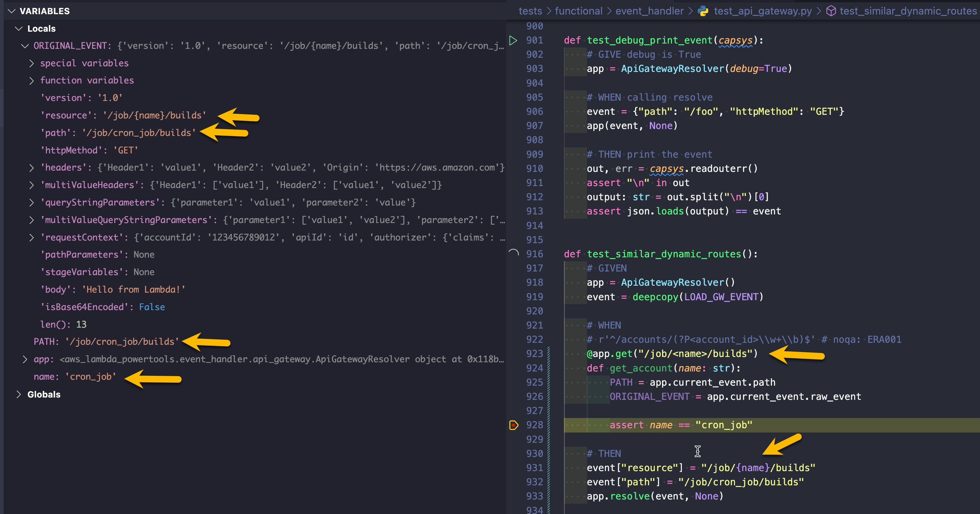Screen dimensions: 980x514
Task: Click the Python file icon in breadcrumb
Action: [703, 11]
